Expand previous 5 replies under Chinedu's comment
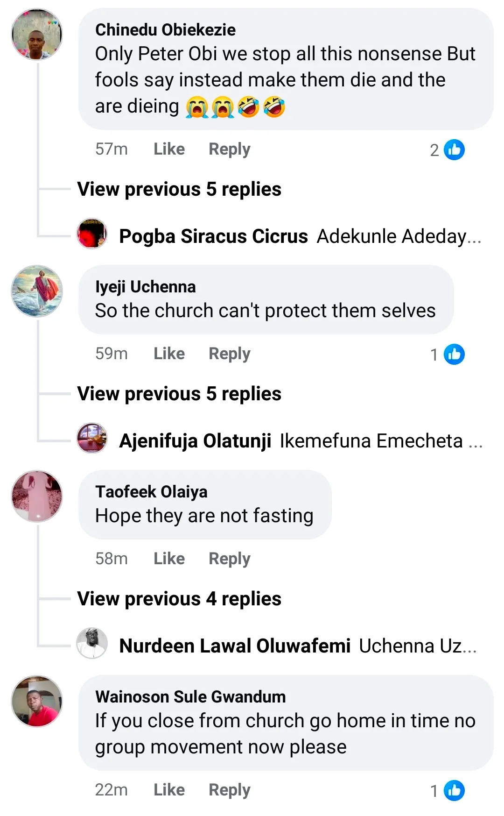 click(x=179, y=189)
